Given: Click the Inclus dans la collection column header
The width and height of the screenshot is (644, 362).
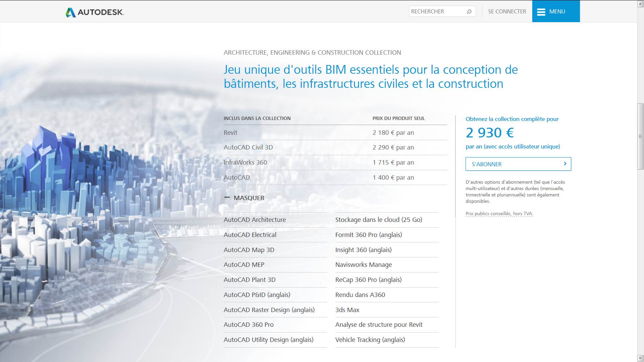Looking at the screenshot, I should (x=257, y=118).
